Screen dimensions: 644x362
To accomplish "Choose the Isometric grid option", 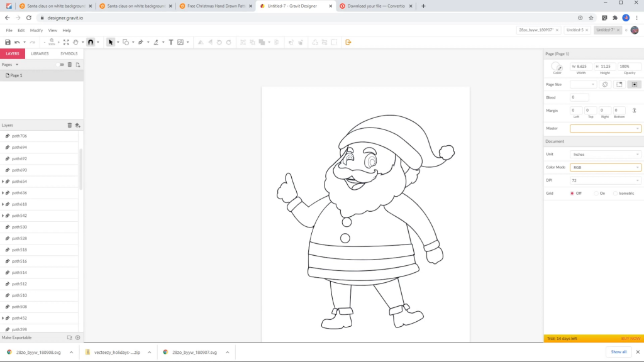I will [x=616, y=193].
